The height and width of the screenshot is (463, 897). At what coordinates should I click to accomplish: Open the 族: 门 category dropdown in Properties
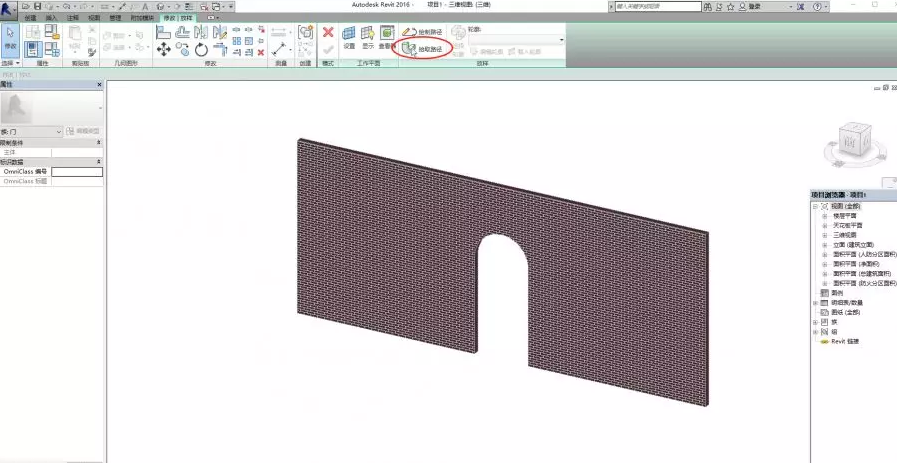31,132
